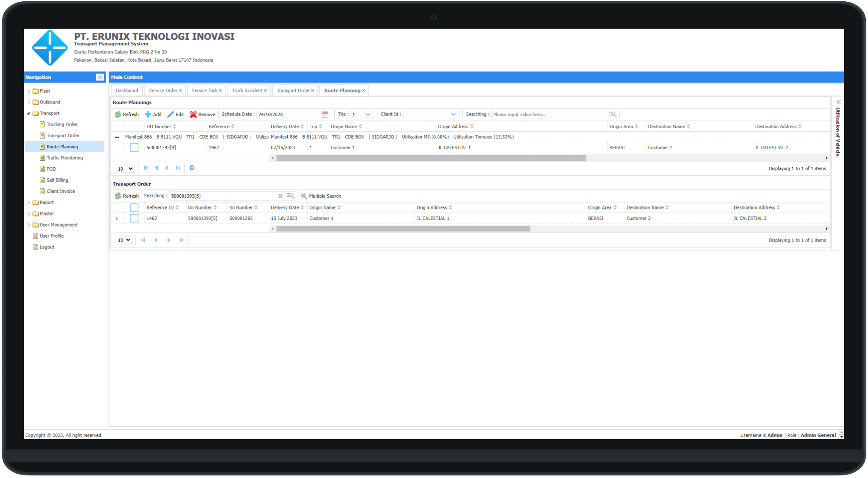Go to first page in Route Plannings pager
Image resolution: width=868 pixels, height=478 pixels.
[146, 168]
